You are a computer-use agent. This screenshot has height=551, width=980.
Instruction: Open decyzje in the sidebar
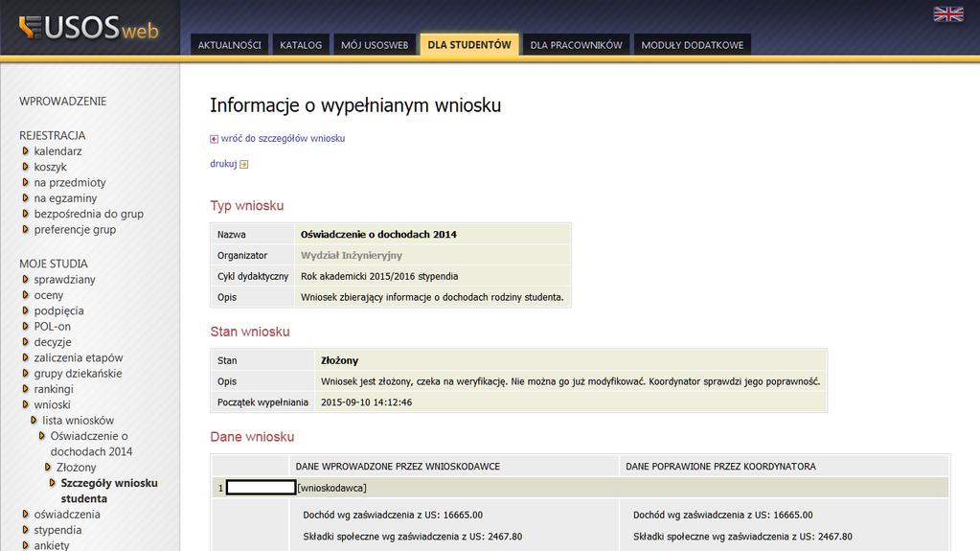pos(53,342)
